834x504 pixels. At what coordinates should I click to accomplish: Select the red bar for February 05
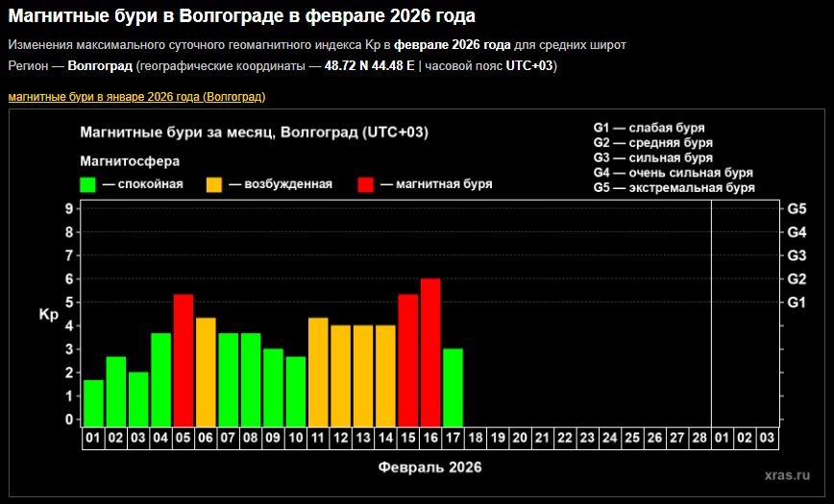point(184,360)
